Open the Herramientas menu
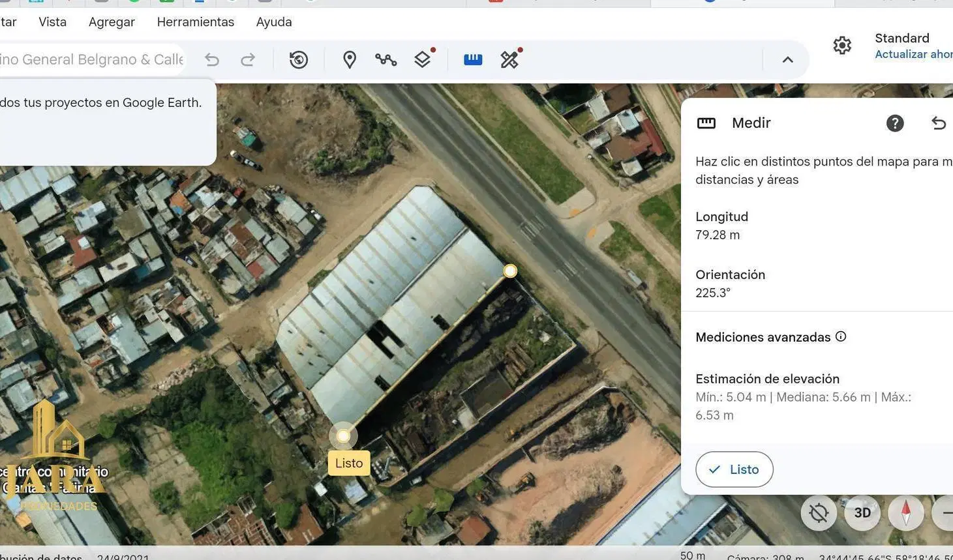The width and height of the screenshot is (953, 560). click(x=196, y=22)
